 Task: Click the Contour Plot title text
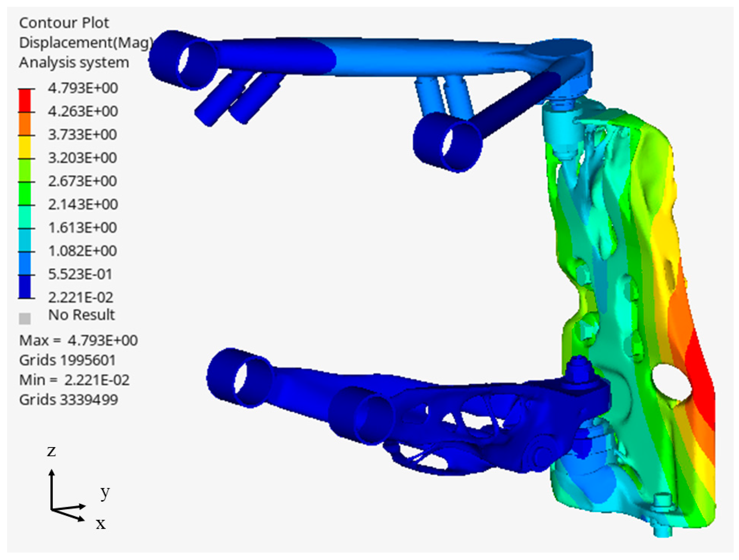tap(64, 23)
